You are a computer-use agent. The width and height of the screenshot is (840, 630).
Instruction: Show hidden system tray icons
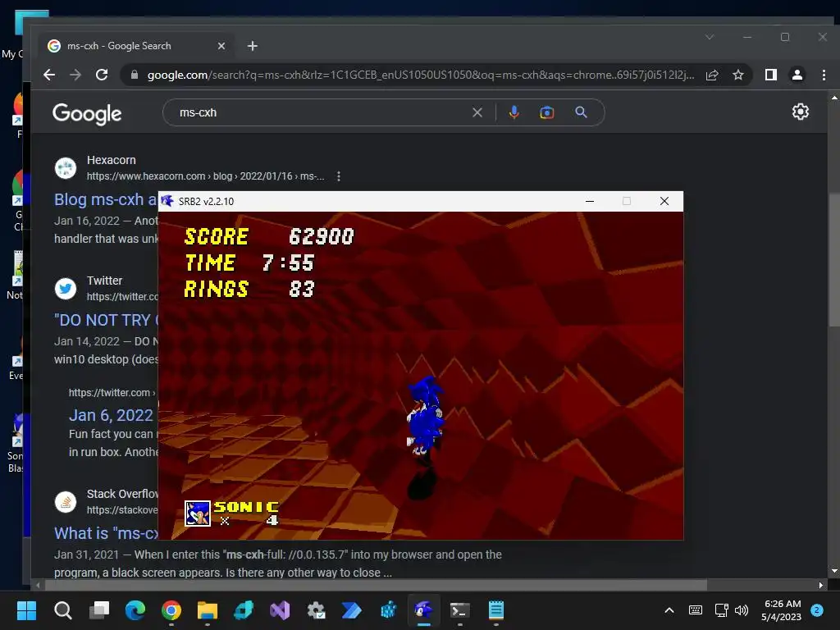(x=669, y=610)
